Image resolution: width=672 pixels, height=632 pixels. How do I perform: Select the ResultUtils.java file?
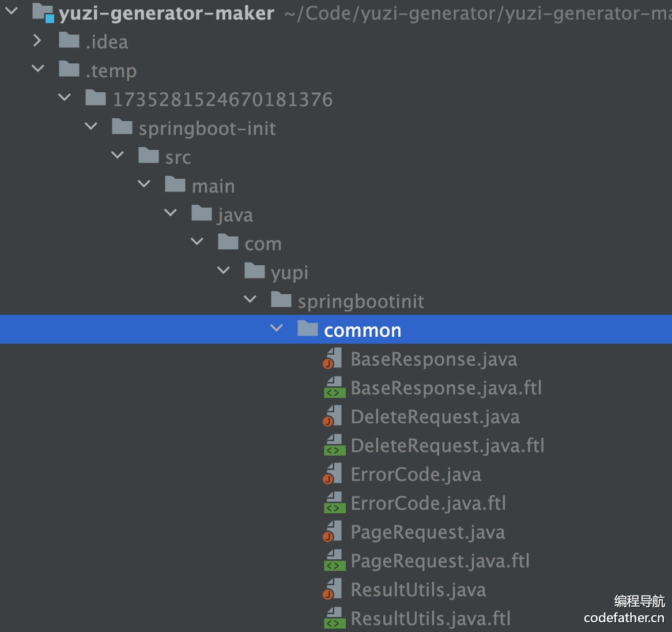(x=418, y=590)
